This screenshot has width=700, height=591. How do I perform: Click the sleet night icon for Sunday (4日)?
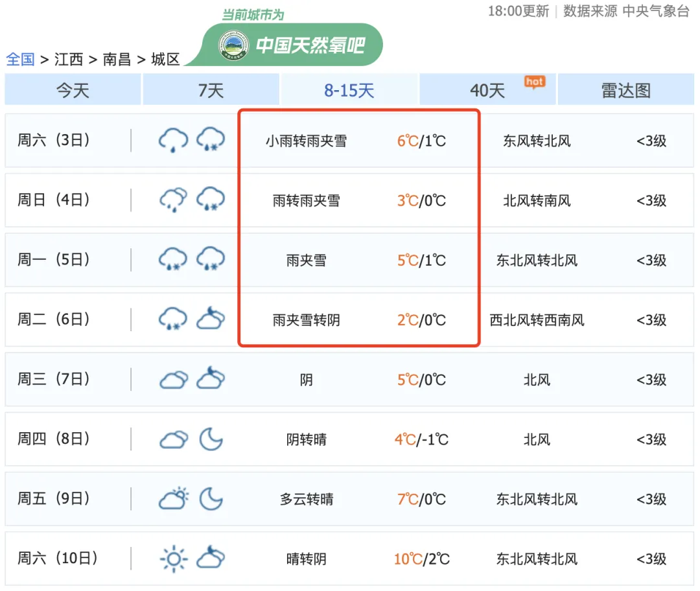211,200
